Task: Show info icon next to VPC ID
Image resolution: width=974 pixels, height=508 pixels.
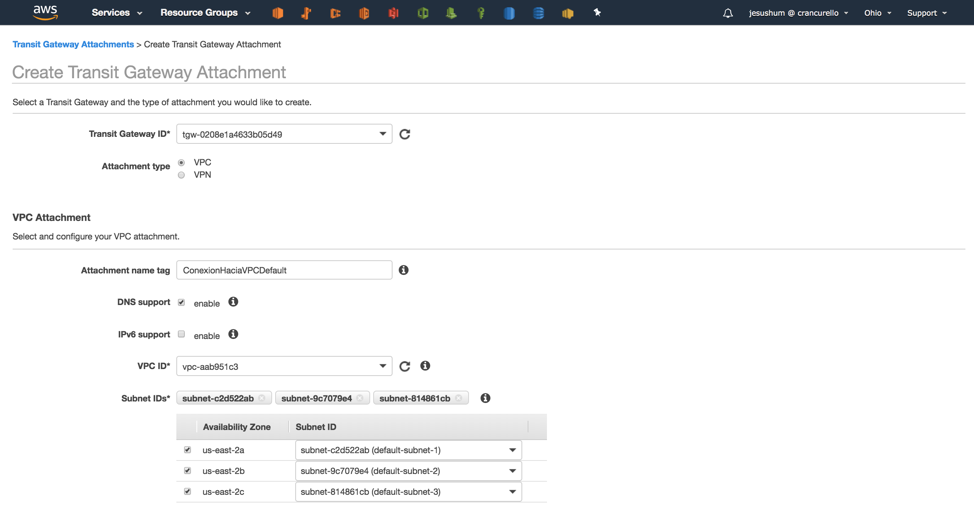Action: (x=425, y=366)
